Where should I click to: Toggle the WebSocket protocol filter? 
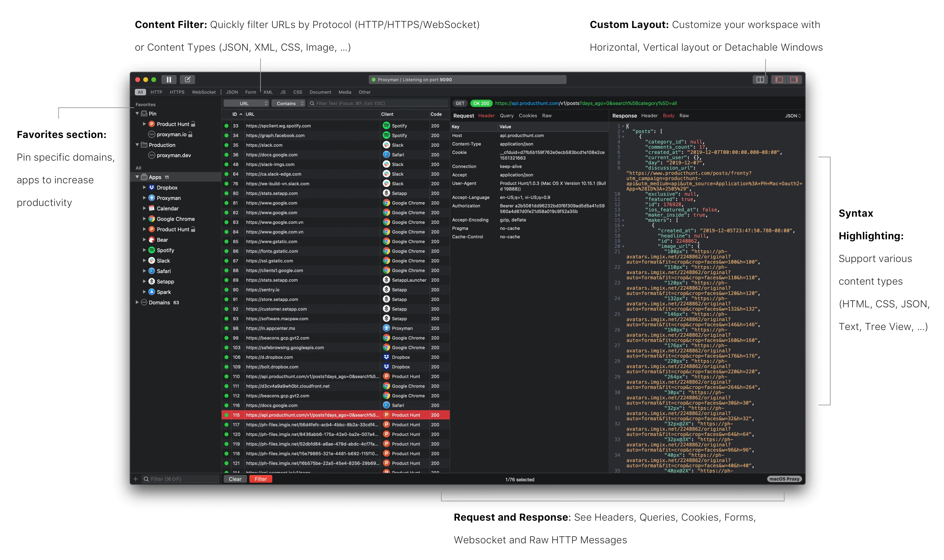(x=203, y=92)
